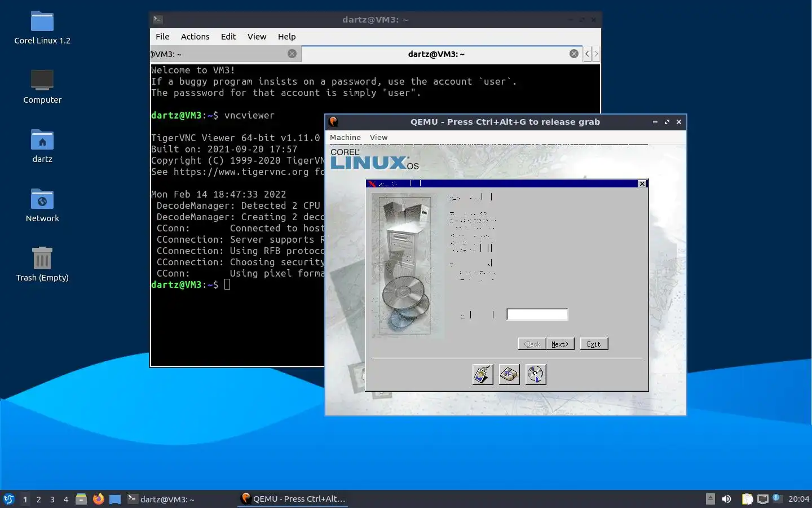Close the first terminal tab

pyautogui.click(x=292, y=54)
